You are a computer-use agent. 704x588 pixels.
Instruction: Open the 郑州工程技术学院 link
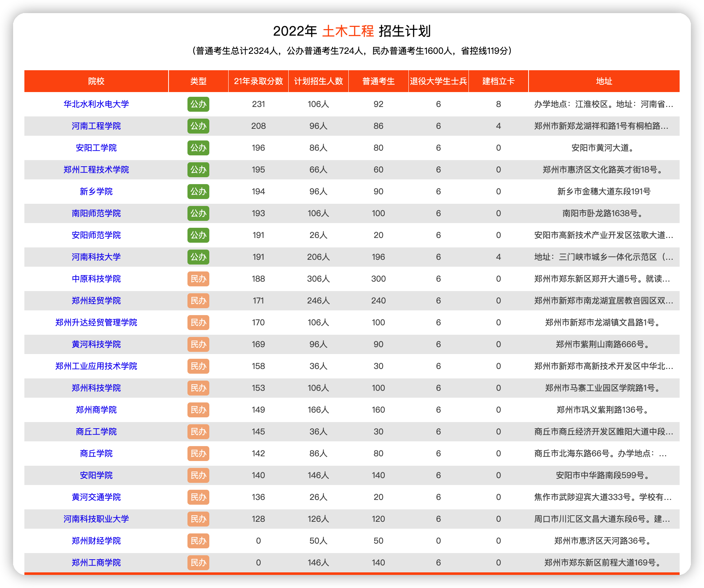coord(96,170)
